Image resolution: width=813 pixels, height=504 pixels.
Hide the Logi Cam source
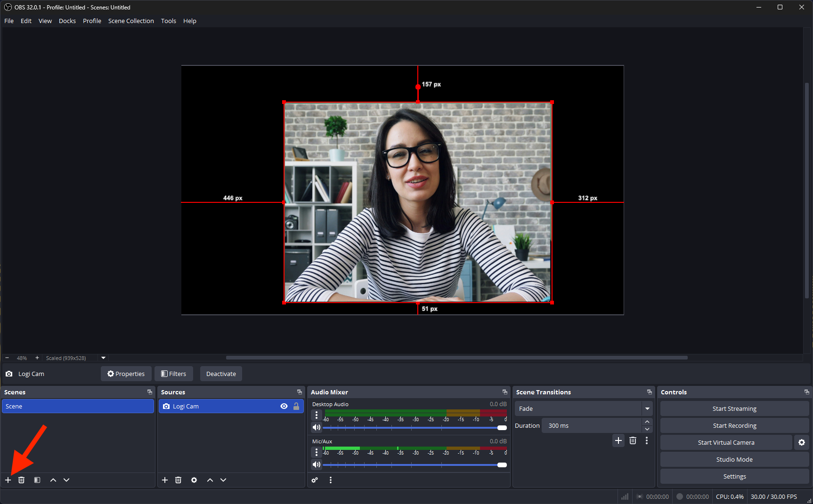coord(284,406)
